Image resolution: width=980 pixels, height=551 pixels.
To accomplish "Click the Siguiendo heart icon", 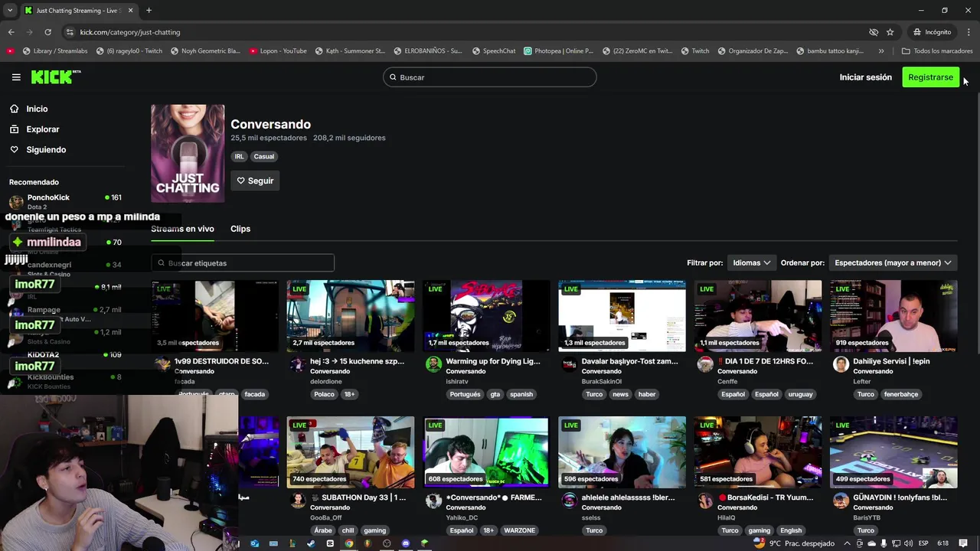I will pyautogui.click(x=14, y=150).
